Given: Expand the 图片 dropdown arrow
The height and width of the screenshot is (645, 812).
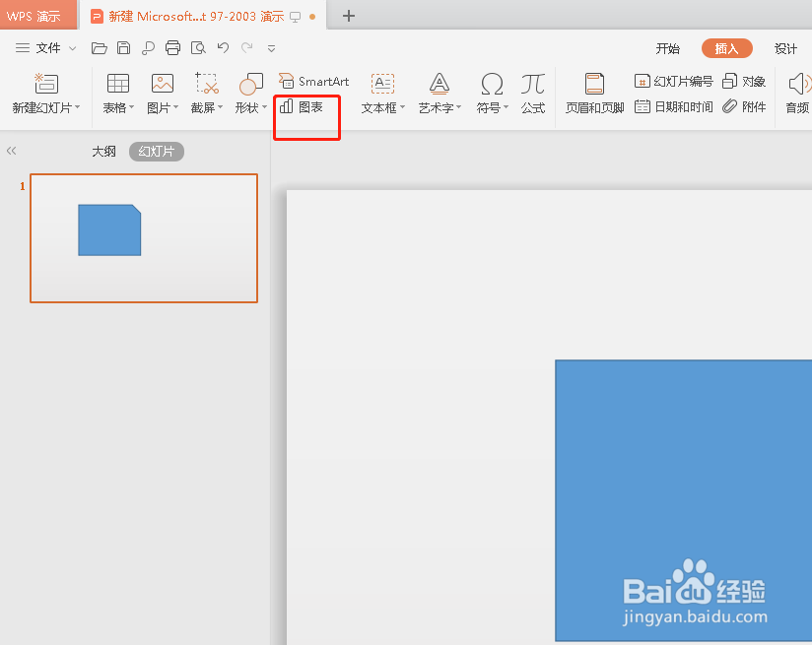Looking at the screenshot, I should click(x=176, y=107).
